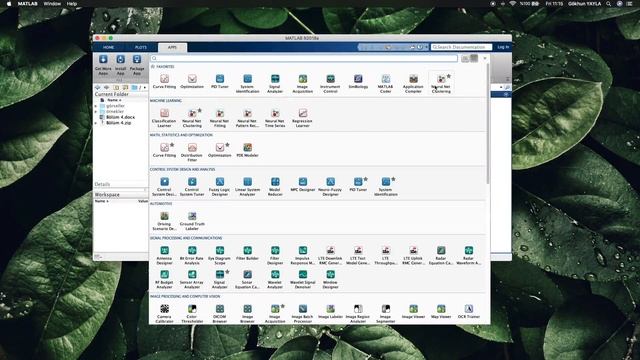Toggle favorite star on Control section System Identification
This screenshot has width=640, height=360.
coord(393,179)
